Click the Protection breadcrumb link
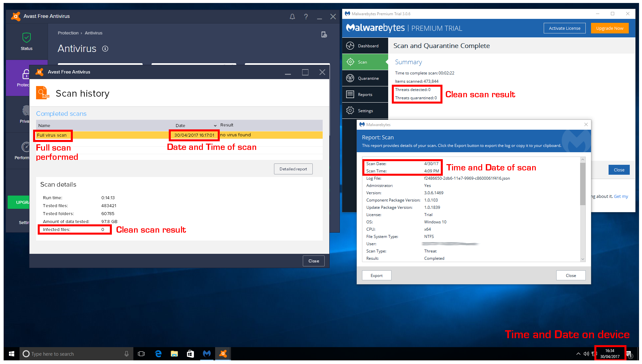The height and width of the screenshot is (364, 642). pyautogui.click(x=68, y=33)
